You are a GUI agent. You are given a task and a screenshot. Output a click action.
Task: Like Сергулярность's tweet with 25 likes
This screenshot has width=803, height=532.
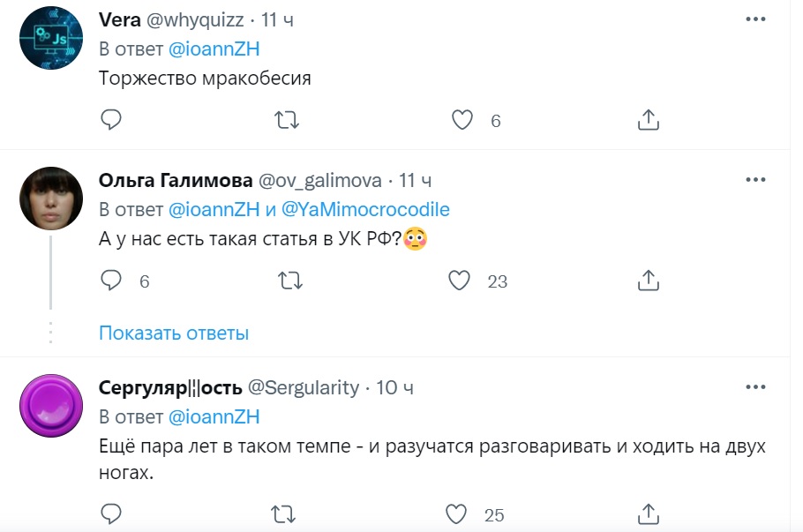457,513
